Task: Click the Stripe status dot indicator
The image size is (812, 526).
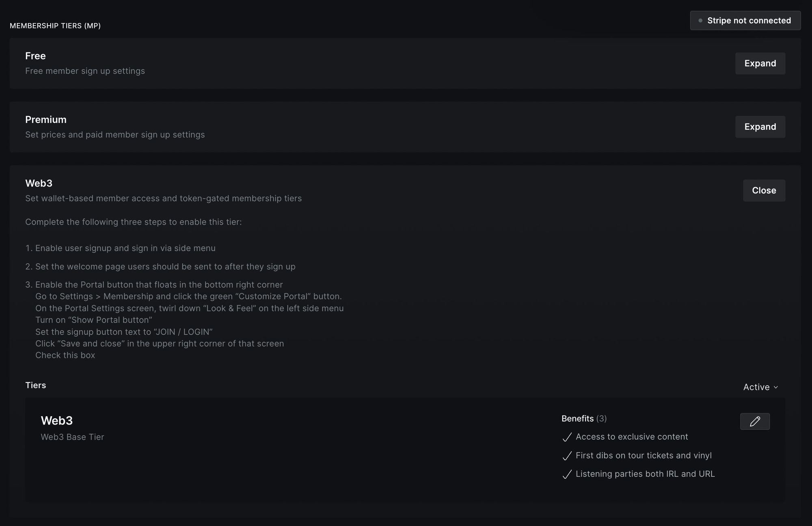Action: [x=700, y=21]
